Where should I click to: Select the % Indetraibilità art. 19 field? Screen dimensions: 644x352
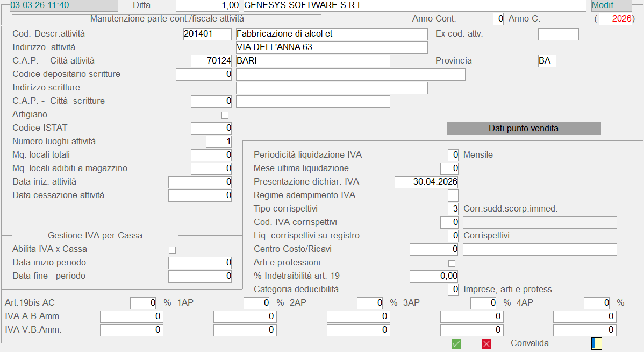[x=434, y=276]
